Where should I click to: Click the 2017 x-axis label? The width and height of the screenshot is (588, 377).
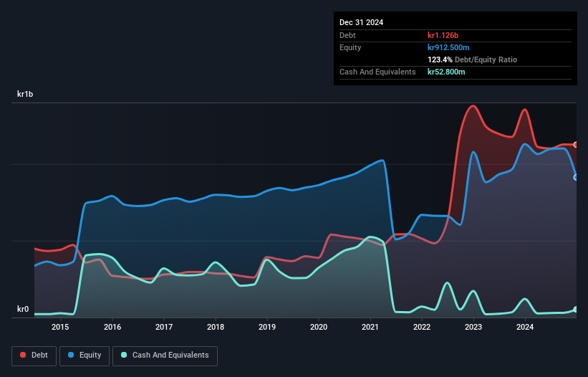point(164,327)
